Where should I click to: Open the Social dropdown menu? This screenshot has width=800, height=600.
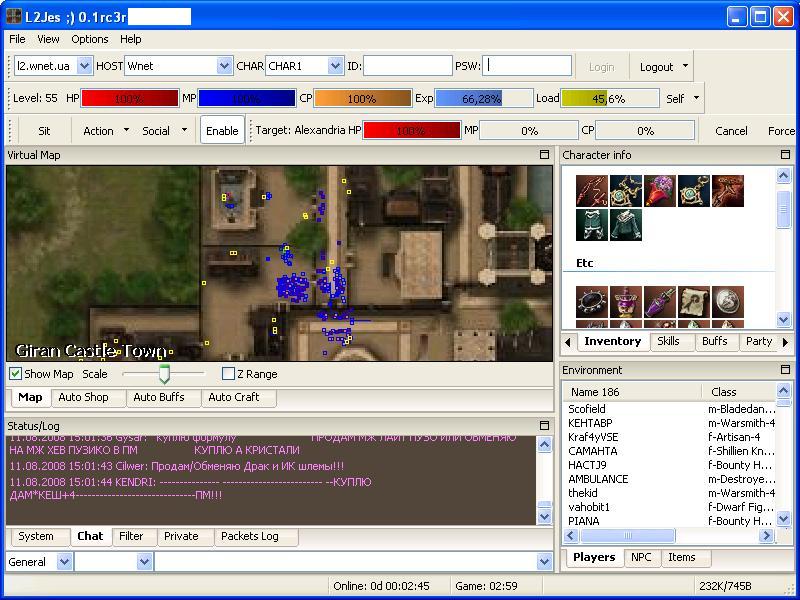pos(184,131)
